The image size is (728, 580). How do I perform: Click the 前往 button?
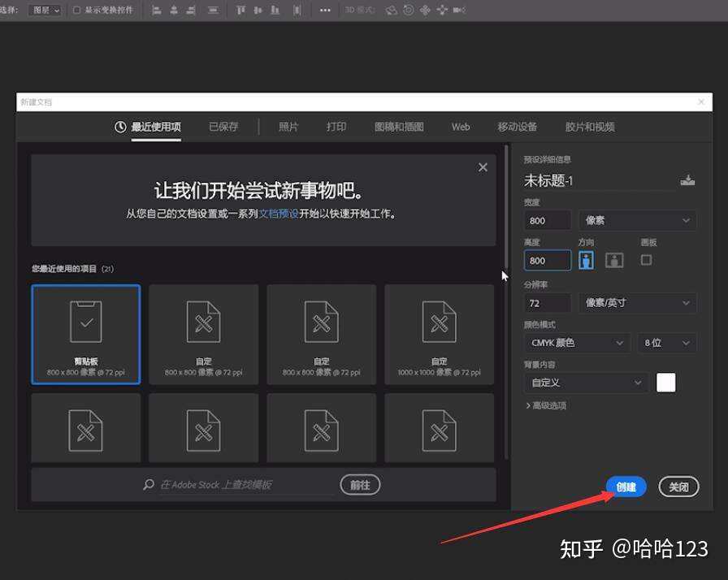coord(360,485)
